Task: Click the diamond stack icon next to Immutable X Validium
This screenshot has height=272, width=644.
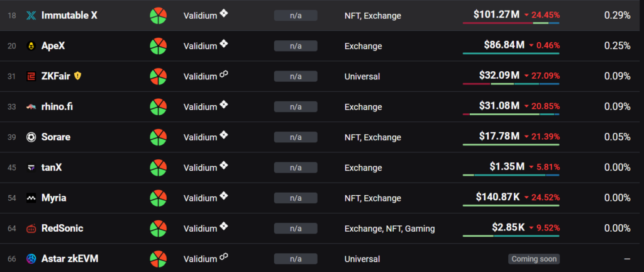Action: (x=224, y=13)
